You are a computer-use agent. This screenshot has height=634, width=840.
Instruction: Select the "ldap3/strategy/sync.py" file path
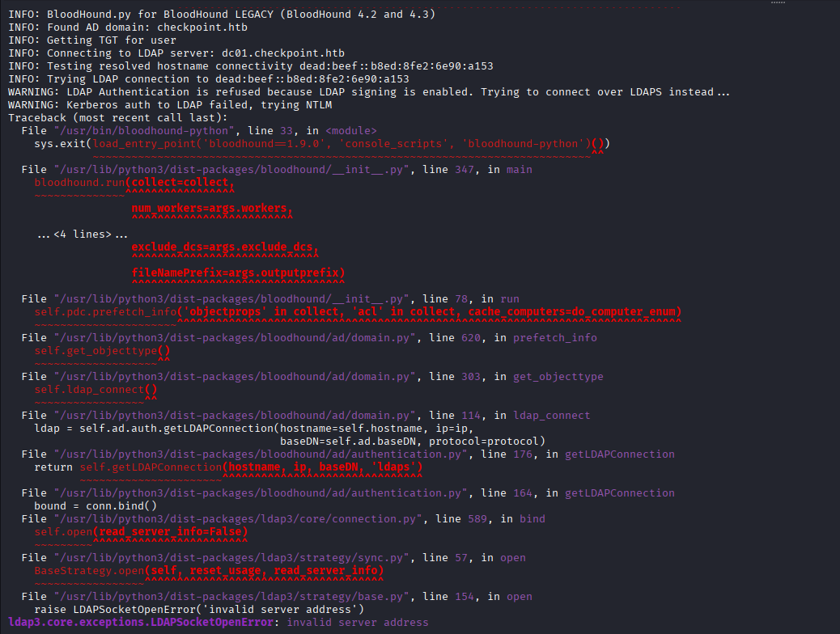[x=231, y=557]
